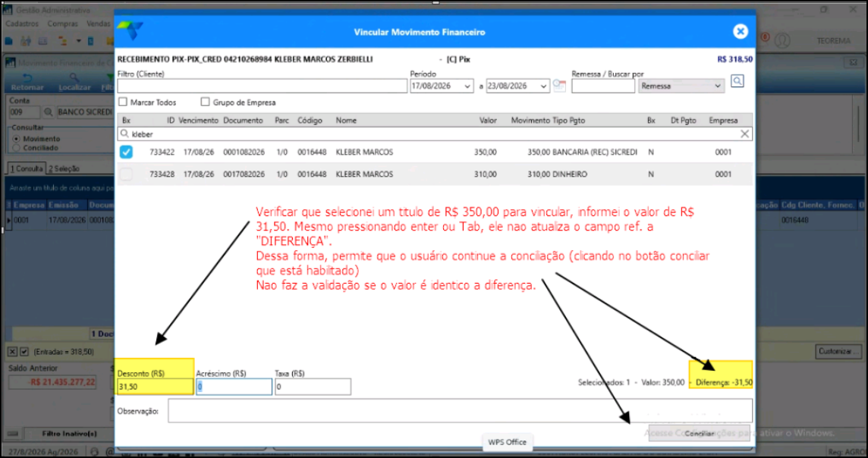Open the Vendas menu
The image size is (868, 458).
tap(99, 24)
